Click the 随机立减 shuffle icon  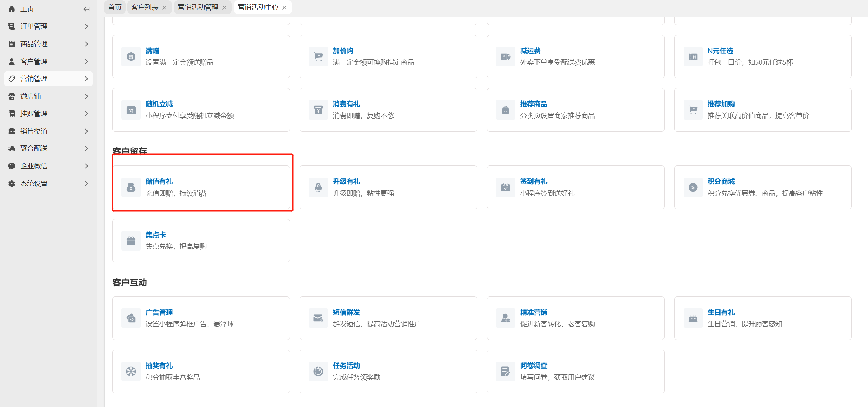(x=131, y=110)
